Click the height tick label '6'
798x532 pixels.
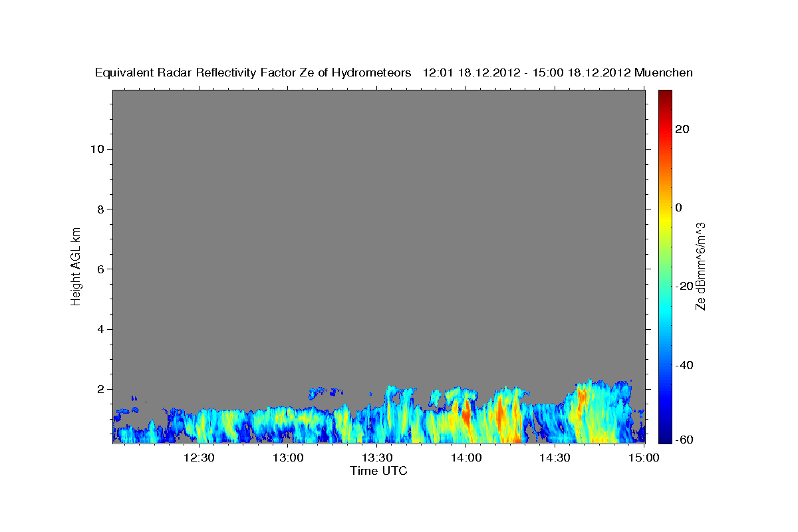point(99,269)
